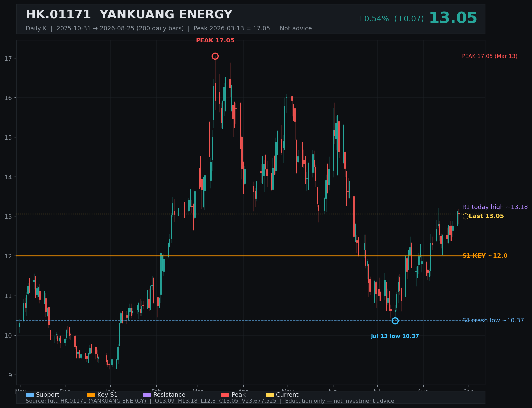
Task: Click the HK.01171 ticker code in the title
Action: 58,15
